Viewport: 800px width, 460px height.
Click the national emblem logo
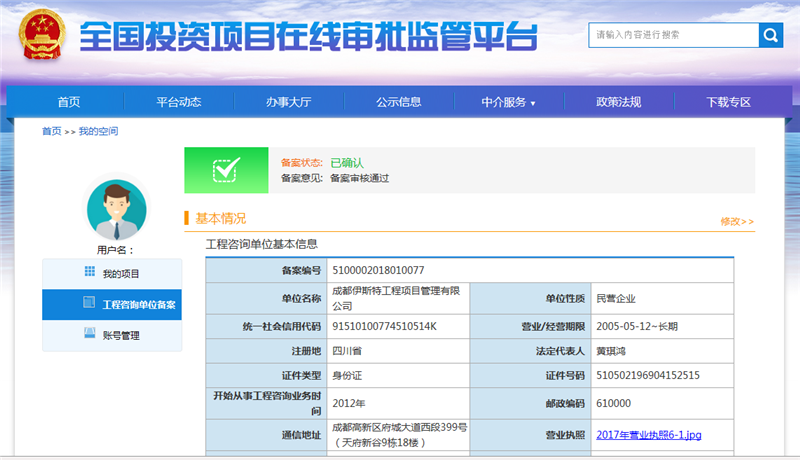pyautogui.click(x=41, y=37)
